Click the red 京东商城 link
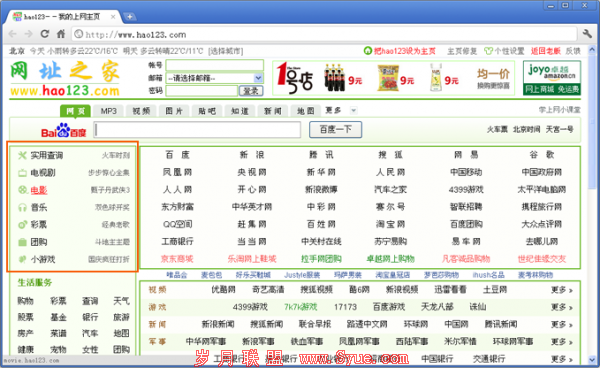 pos(177,259)
